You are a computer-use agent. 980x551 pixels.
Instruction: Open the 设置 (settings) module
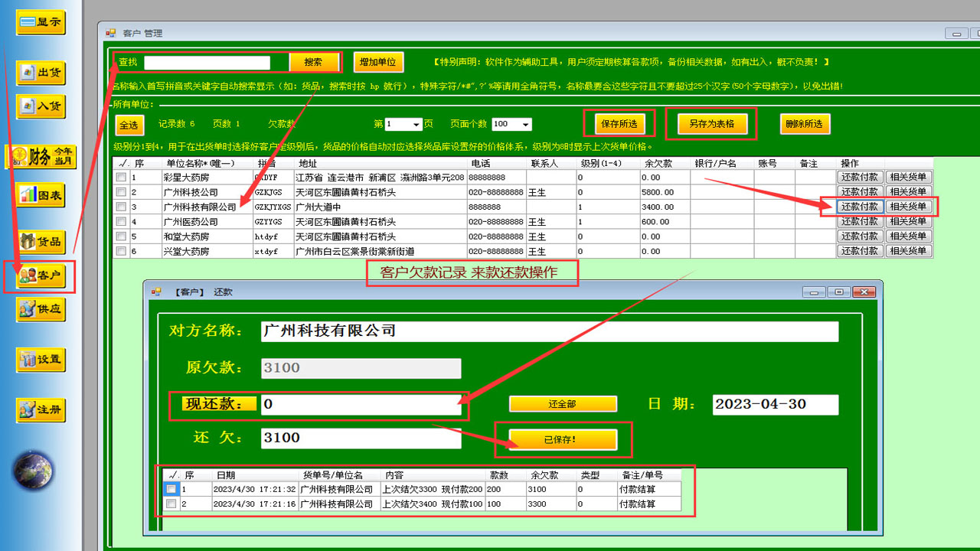[x=39, y=360]
